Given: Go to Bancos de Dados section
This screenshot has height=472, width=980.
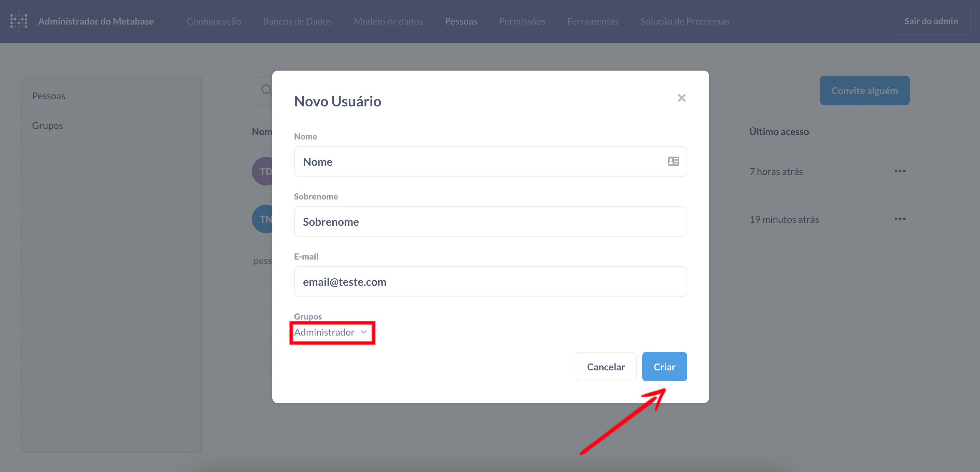Looking at the screenshot, I should coord(297,21).
